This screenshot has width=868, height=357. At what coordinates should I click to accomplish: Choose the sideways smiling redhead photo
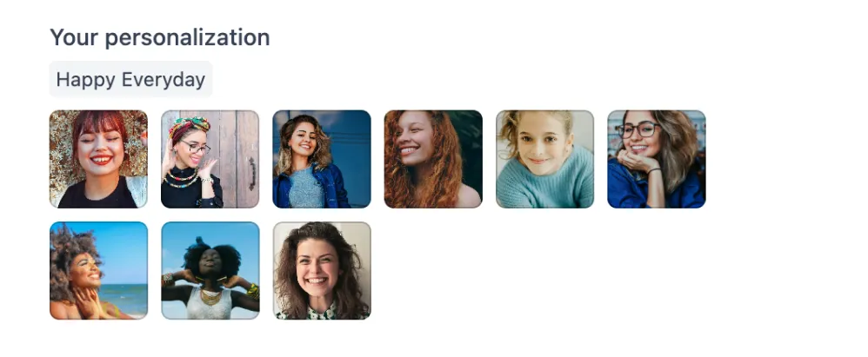point(433,159)
